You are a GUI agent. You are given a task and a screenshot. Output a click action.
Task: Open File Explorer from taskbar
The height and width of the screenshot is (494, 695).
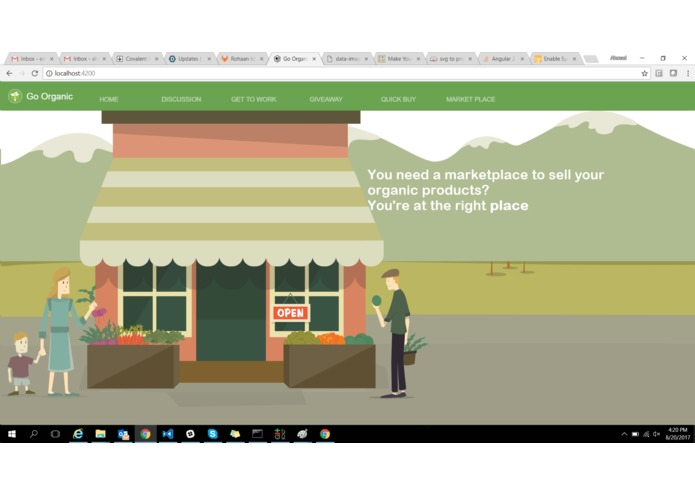101,434
